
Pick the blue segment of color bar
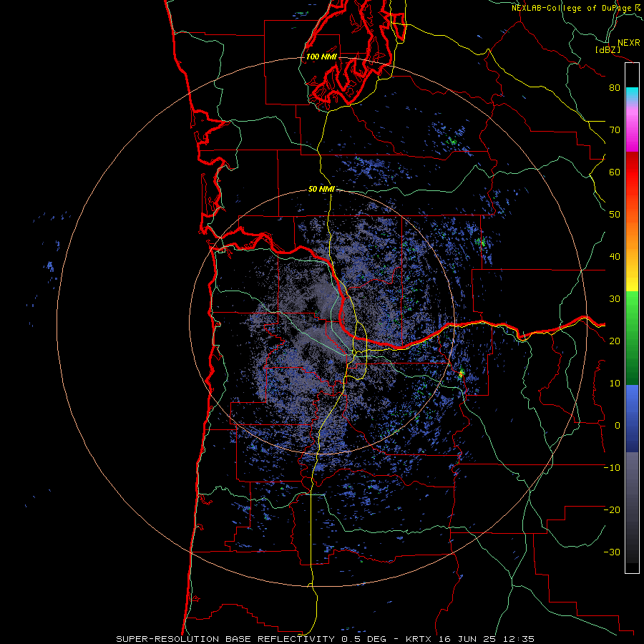point(632,419)
